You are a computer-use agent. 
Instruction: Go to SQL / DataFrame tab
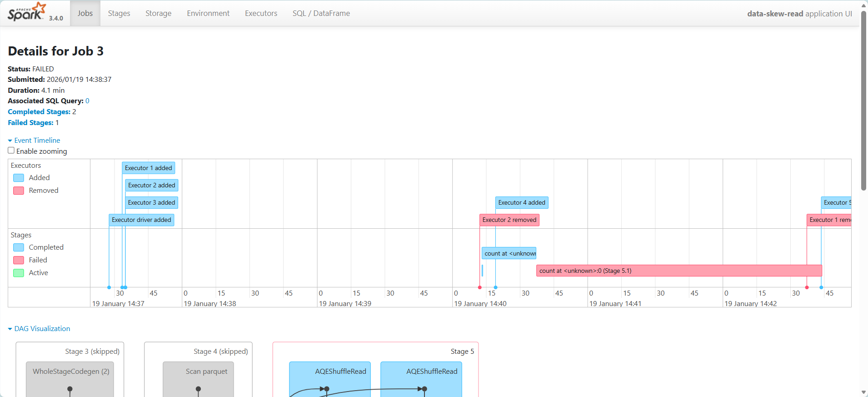(321, 14)
